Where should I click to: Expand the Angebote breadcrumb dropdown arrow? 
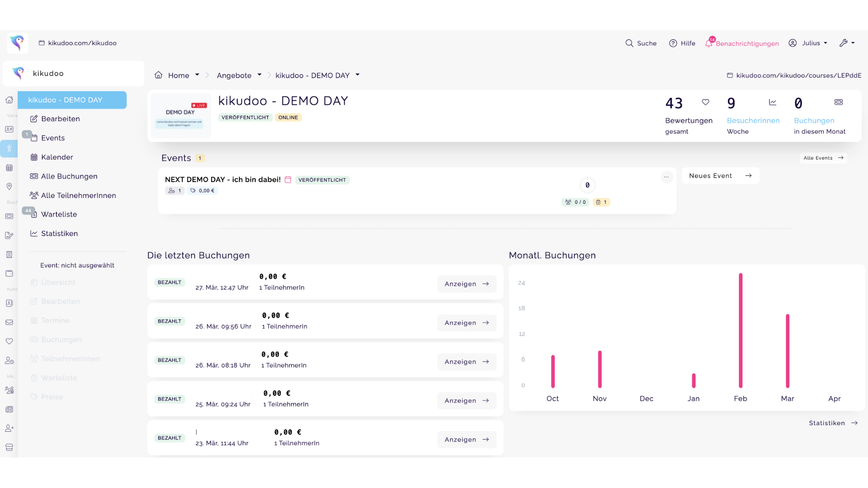point(259,75)
